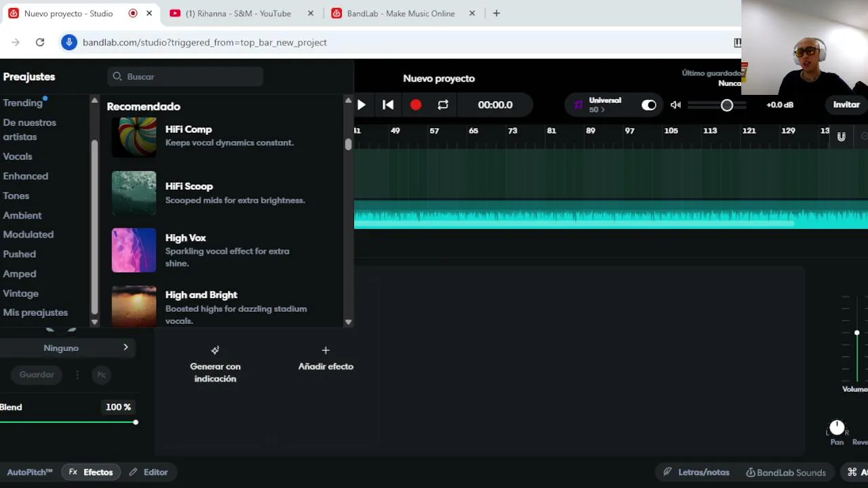Click the preset list scroll-up arrow
This screenshot has height=488, width=868.
pos(348,101)
